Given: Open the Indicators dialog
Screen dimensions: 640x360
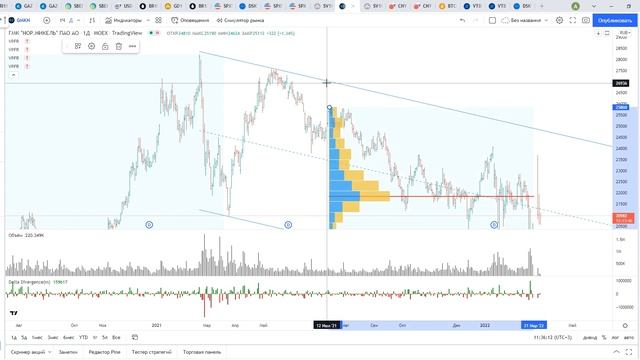Looking at the screenshot, I should (123, 20).
